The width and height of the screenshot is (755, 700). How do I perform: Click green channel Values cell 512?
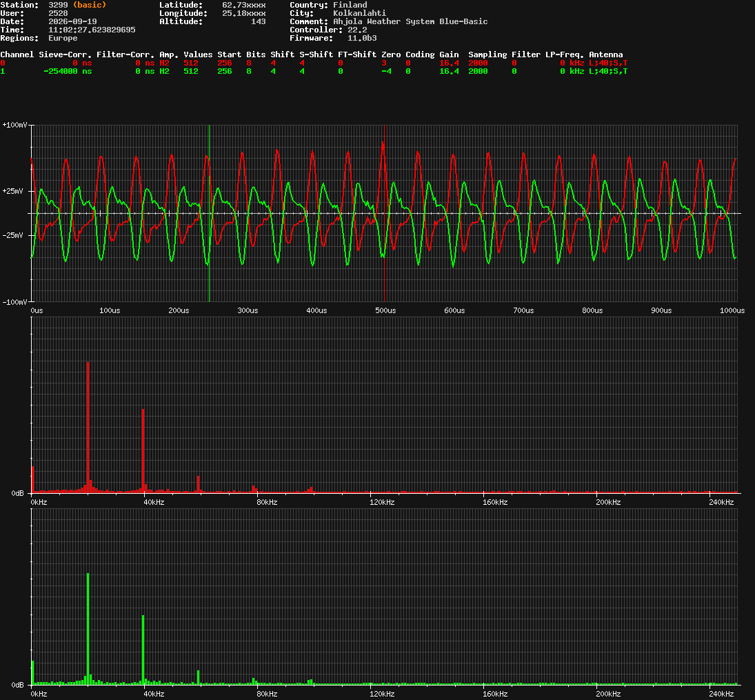coord(191,71)
